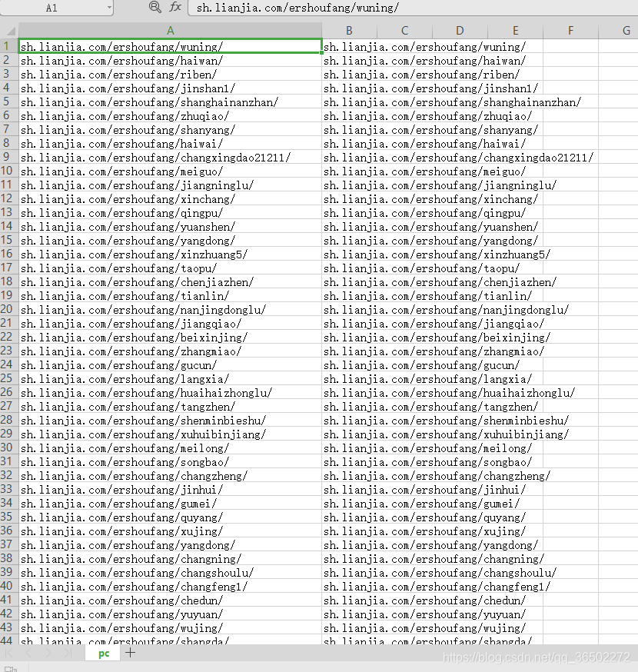
Task: Add a new sheet with plus button
Action: pyautogui.click(x=130, y=653)
